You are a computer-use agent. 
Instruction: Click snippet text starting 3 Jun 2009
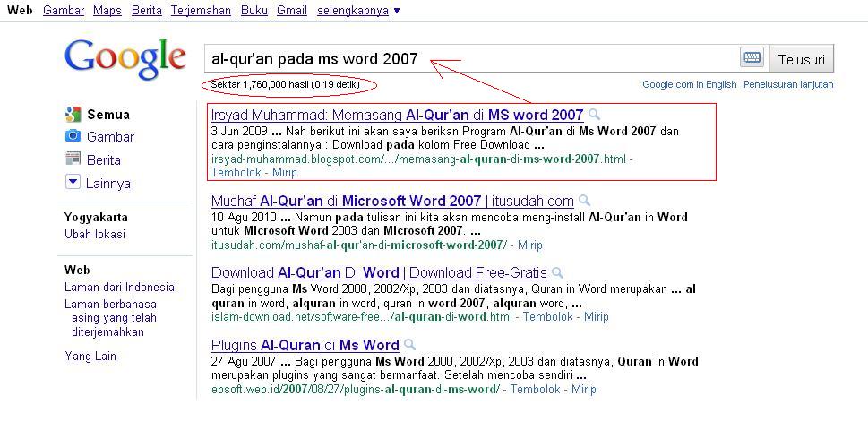(x=445, y=138)
